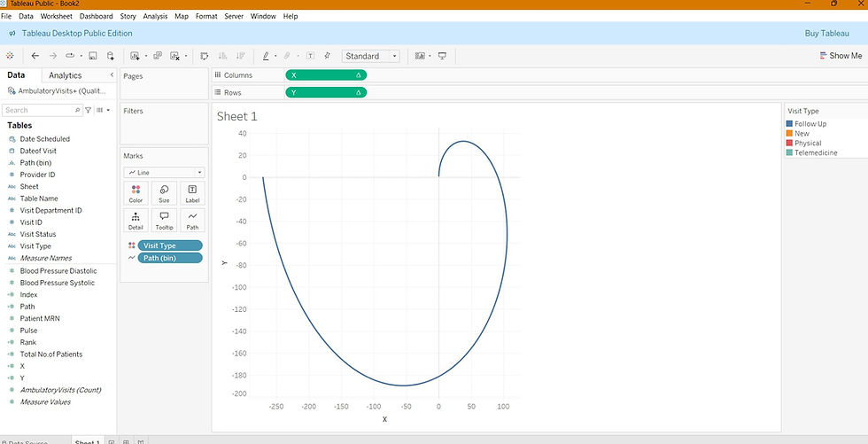The height and width of the screenshot is (444, 868).
Task: Open the Highlight dropdown arrow
Action: point(275,56)
